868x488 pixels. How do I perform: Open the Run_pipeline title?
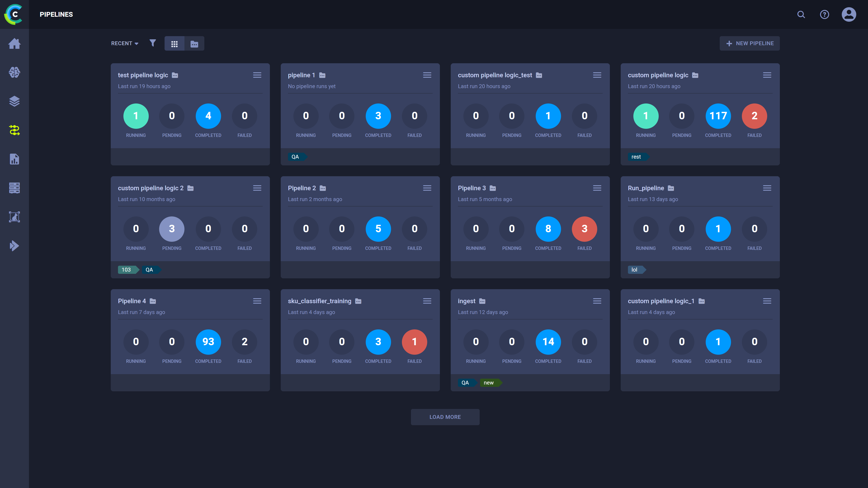pyautogui.click(x=646, y=188)
